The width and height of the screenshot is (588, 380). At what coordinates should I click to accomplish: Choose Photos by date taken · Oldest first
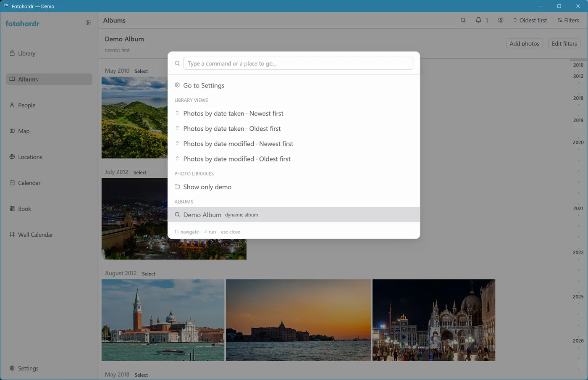pos(294,129)
